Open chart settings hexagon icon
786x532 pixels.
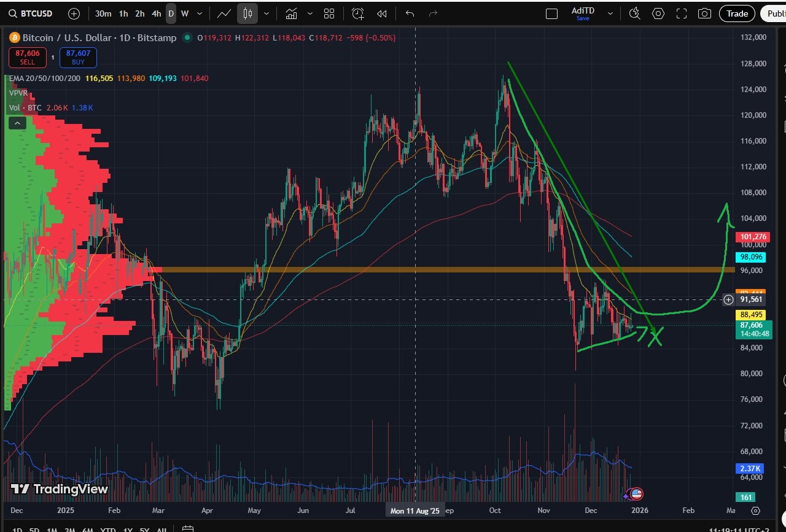tap(658, 13)
